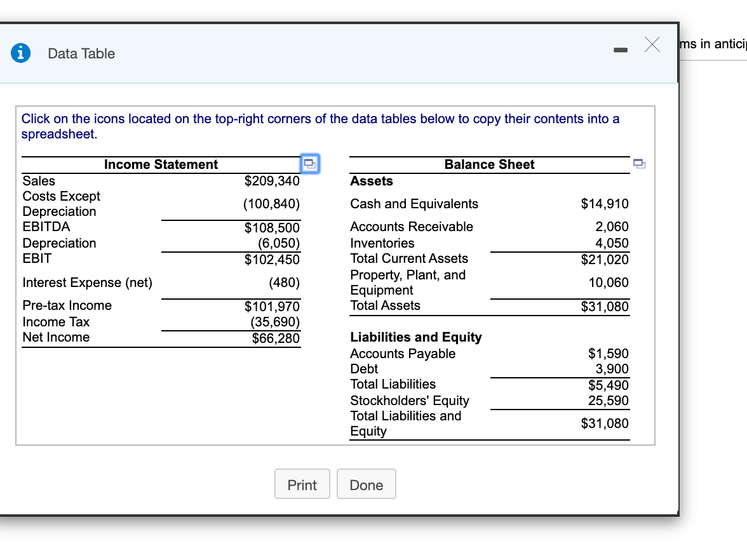Viewport: 747px width, 560px height.
Task: Click the EBITDA row label
Action: (x=46, y=227)
